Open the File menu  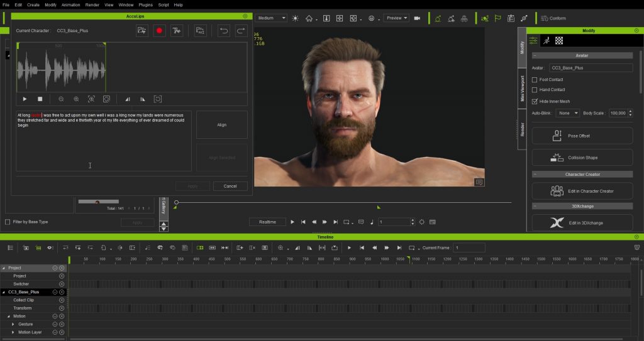pyautogui.click(x=6, y=5)
